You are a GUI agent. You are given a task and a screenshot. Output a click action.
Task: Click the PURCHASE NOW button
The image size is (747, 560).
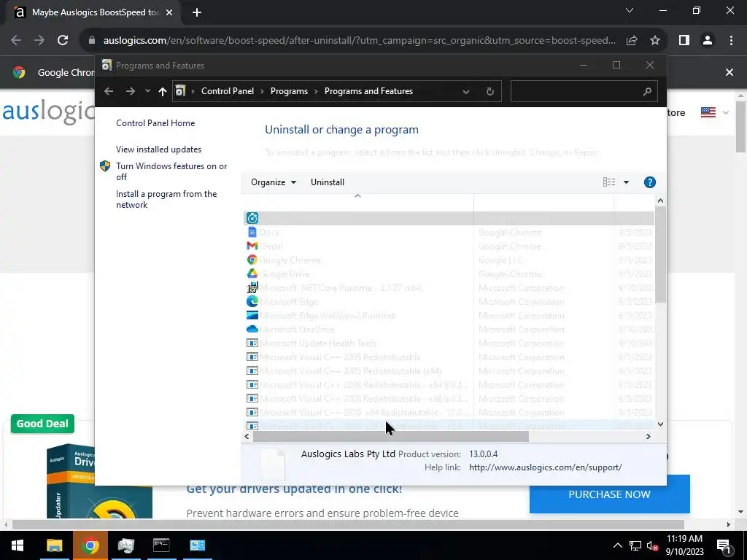(609, 494)
